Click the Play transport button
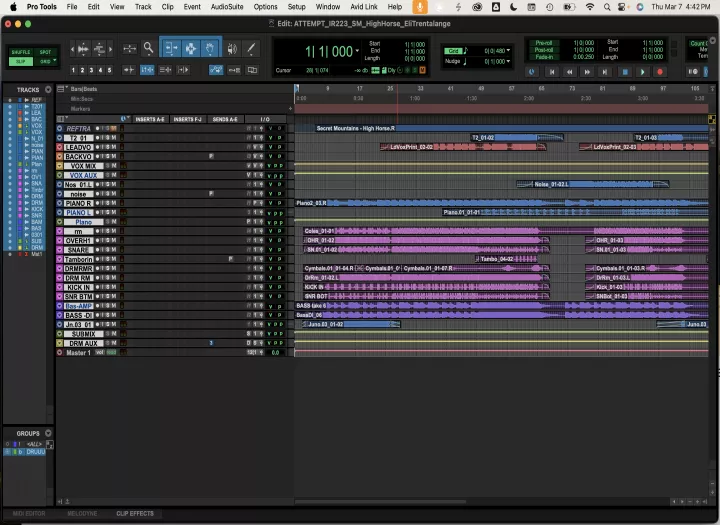Viewport: 720px width, 525px height. click(x=642, y=72)
